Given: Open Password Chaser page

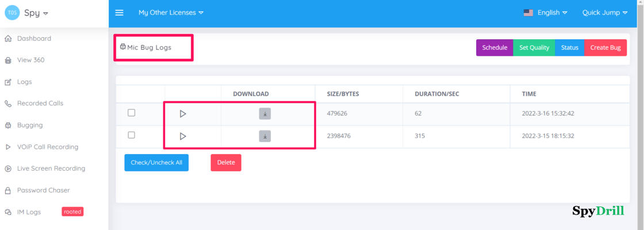Looking at the screenshot, I should pos(43,190).
